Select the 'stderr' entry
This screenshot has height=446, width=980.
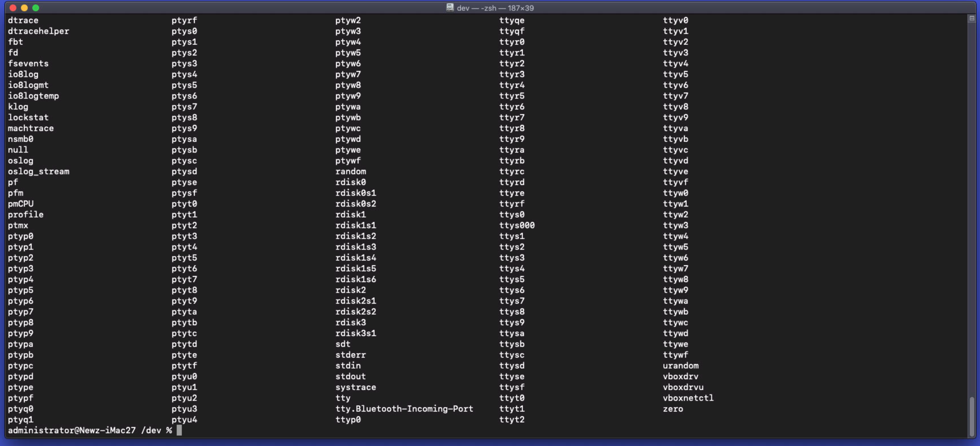(x=351, y=355)
